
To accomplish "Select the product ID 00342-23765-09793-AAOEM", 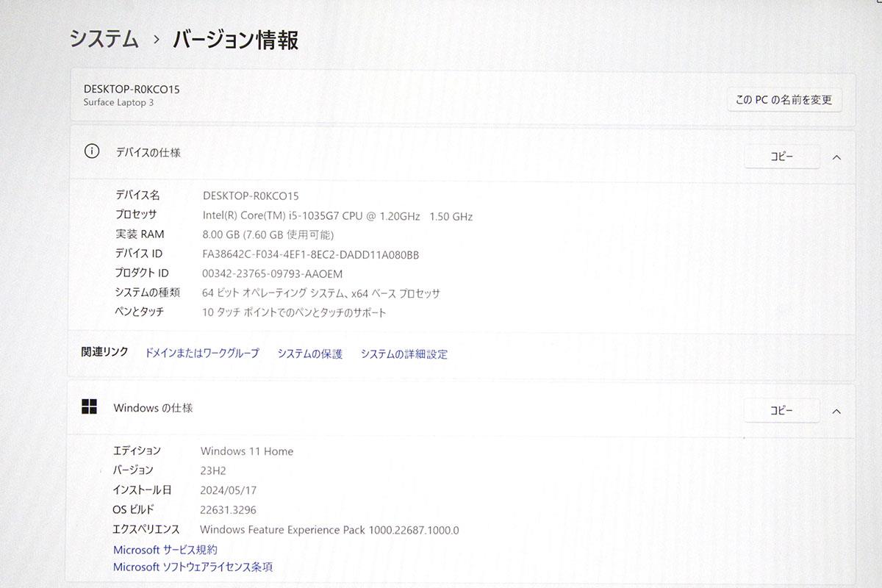I will 272,273.
